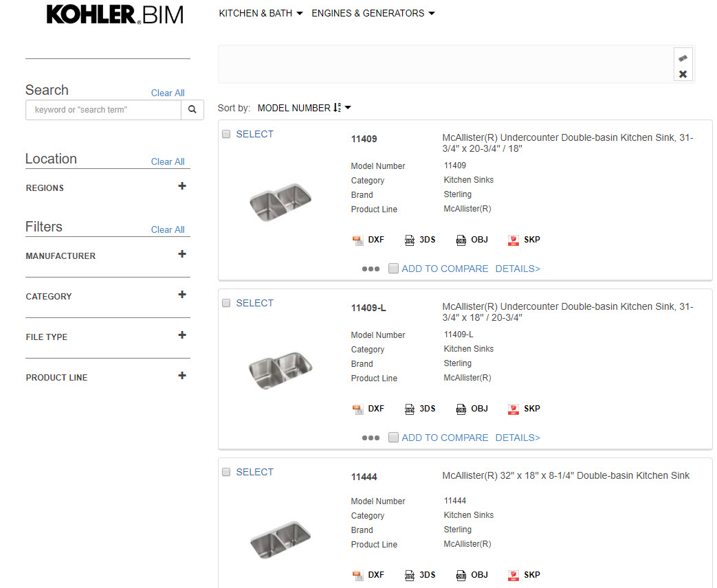Expand the Product Line filter

182,376
